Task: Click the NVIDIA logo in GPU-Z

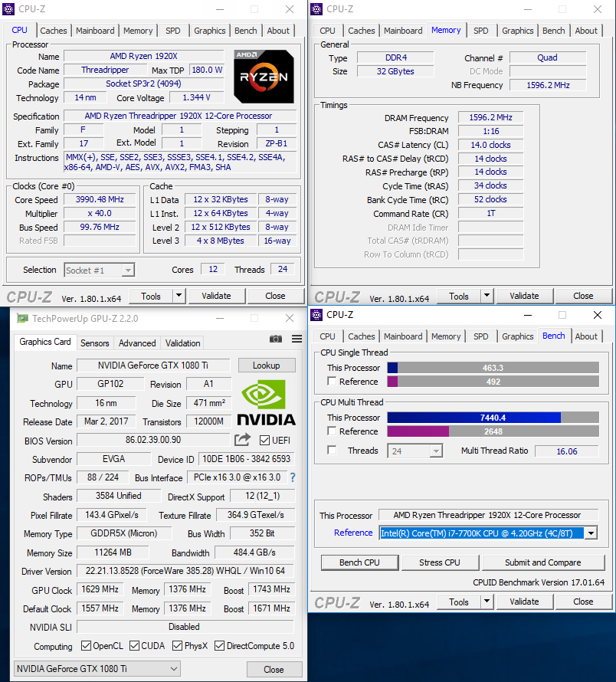Action: pyautogui.click(x=266, y=402)
